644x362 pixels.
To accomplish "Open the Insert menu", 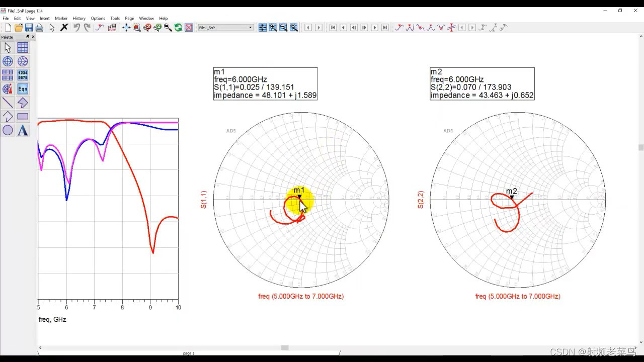I will tap(45, 19).
